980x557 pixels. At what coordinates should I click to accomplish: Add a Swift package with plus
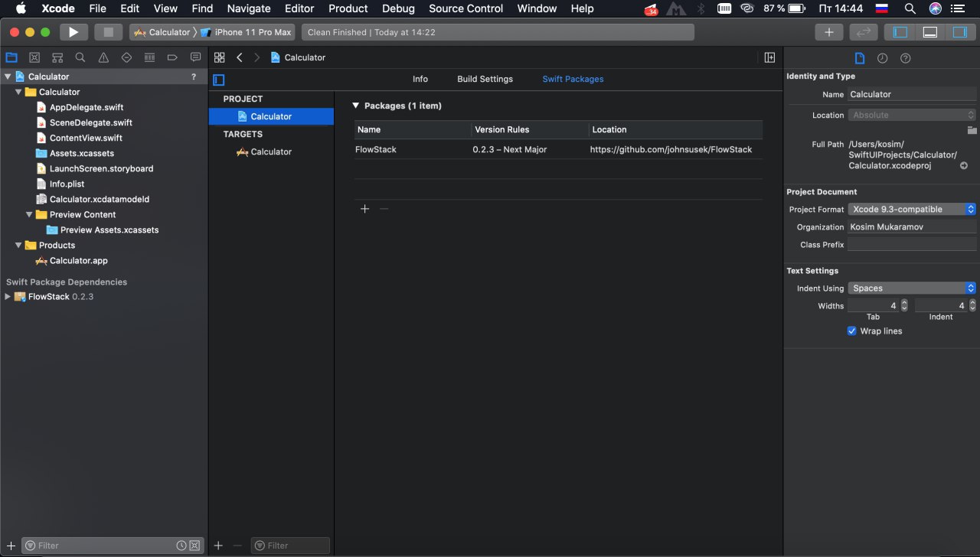coord(365,209)
